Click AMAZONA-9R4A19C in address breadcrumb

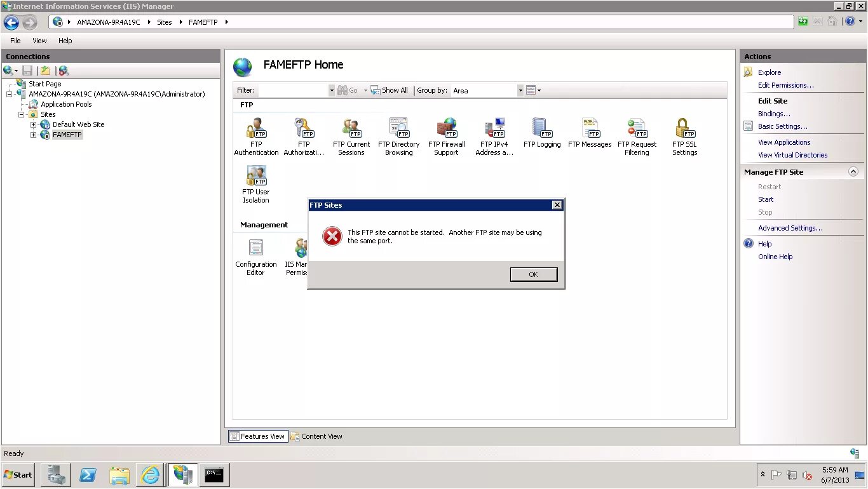click(108, 22)
